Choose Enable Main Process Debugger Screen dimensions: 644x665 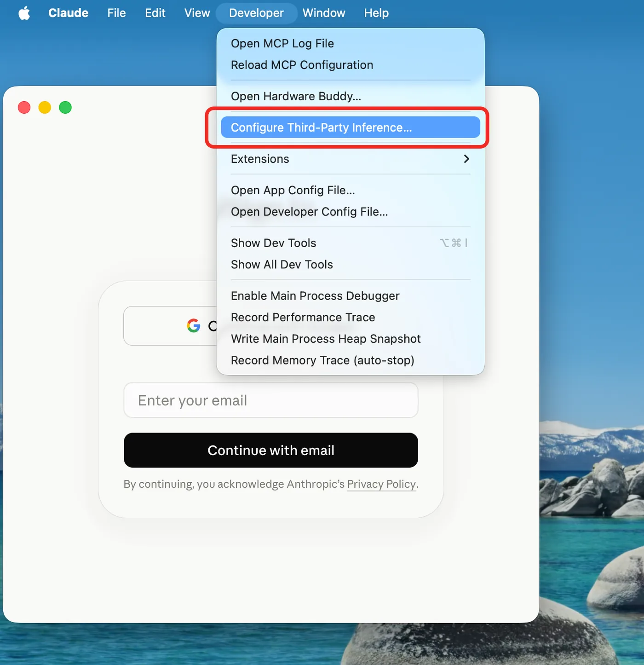351,296
